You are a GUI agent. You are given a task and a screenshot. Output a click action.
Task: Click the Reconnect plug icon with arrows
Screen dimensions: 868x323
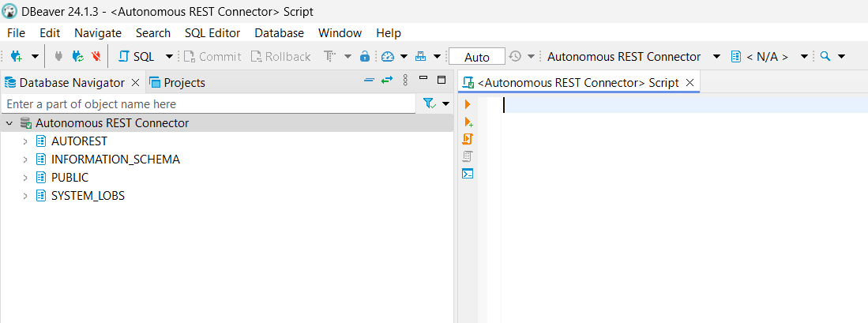point(77,57)
